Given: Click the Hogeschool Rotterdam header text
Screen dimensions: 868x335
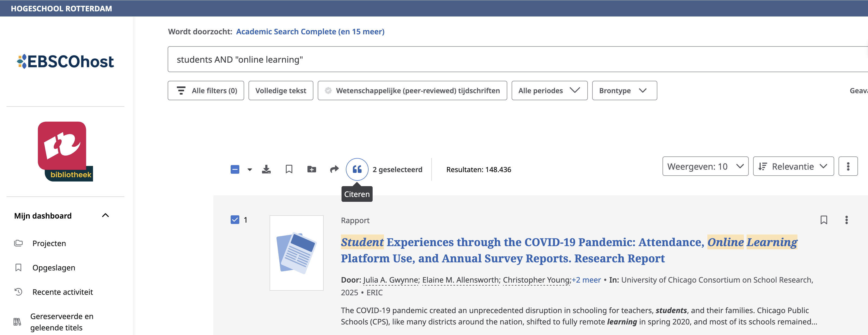Looking at the screenshot, I should coord(61,8).
